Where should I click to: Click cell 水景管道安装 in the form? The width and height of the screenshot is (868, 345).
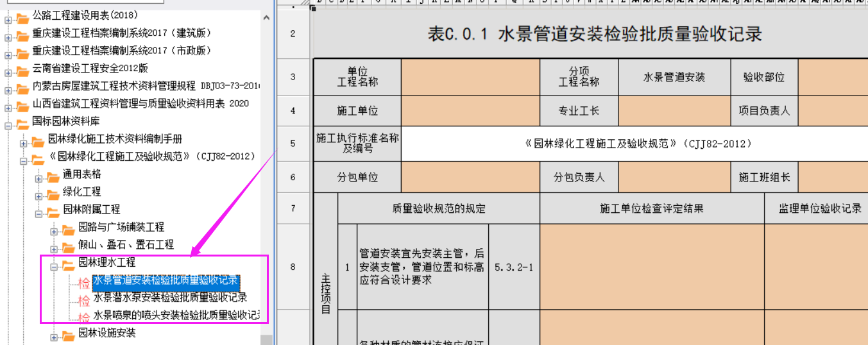pyautogui.click(x=674, y=77)
